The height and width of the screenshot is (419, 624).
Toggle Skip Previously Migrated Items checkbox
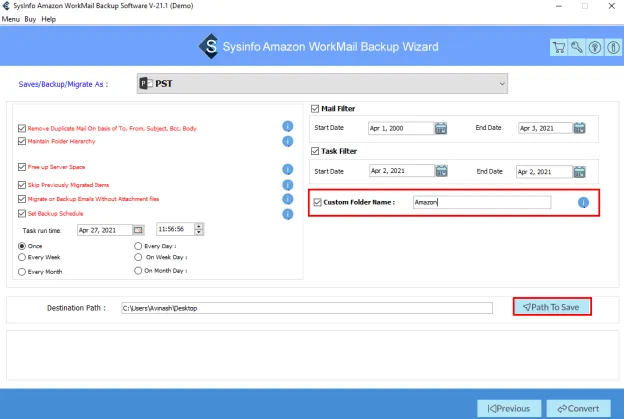point(22,186)
